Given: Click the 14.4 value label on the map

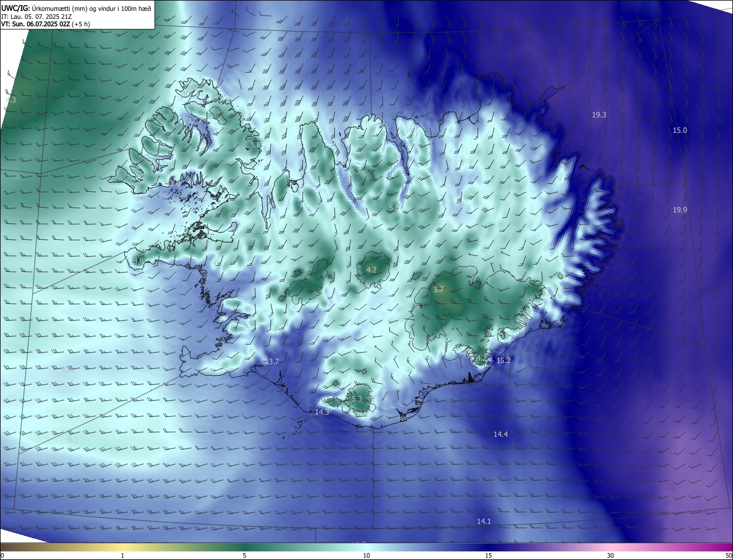Looking at the screenshot, I should click(x=501, y=435).
